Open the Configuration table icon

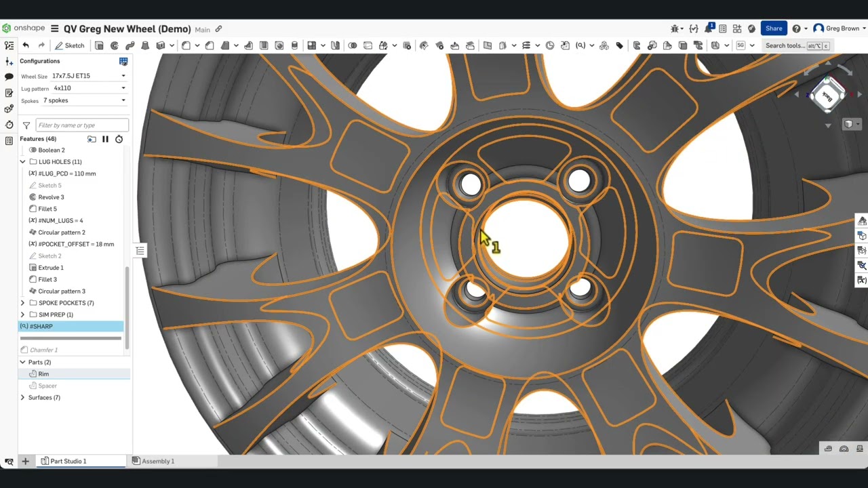pos(123,61)
